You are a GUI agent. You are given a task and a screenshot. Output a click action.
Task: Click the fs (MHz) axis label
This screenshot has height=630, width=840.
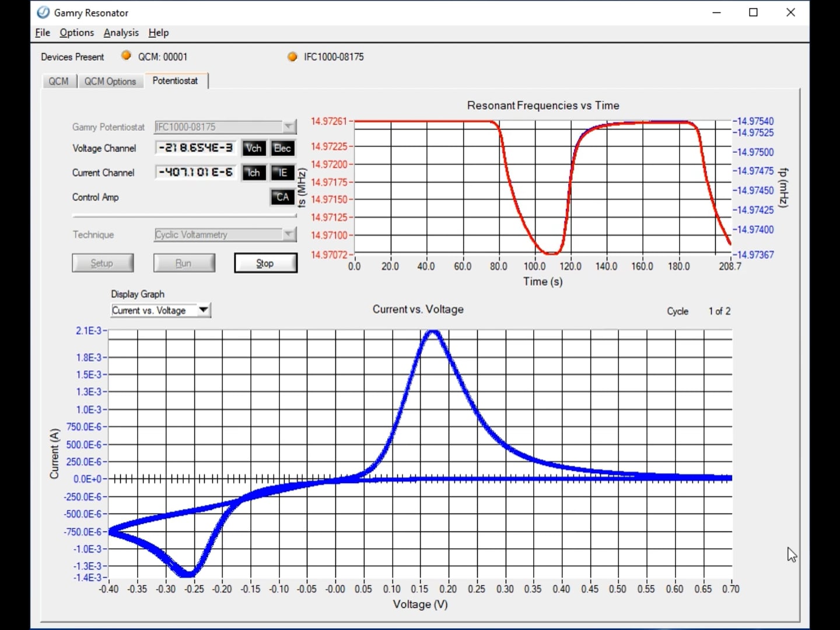(x=302, y=187)
